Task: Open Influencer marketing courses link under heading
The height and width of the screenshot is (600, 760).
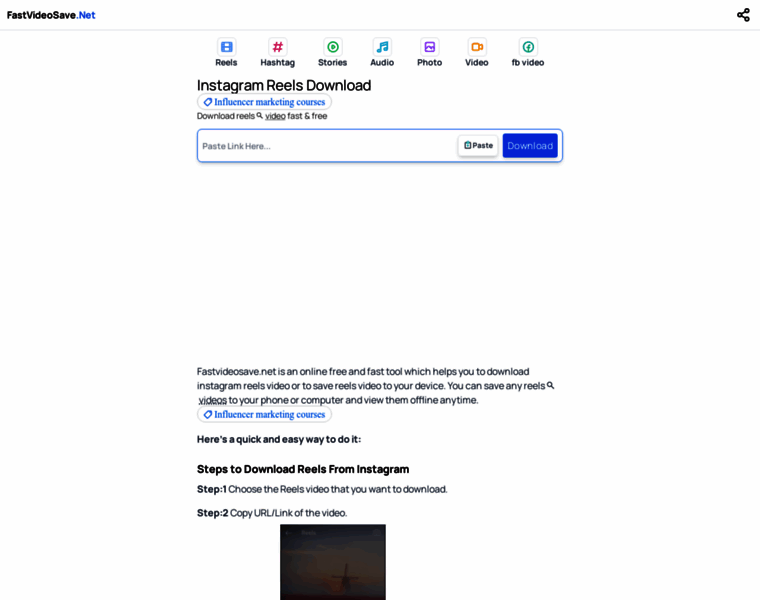Action: [264, 102]
